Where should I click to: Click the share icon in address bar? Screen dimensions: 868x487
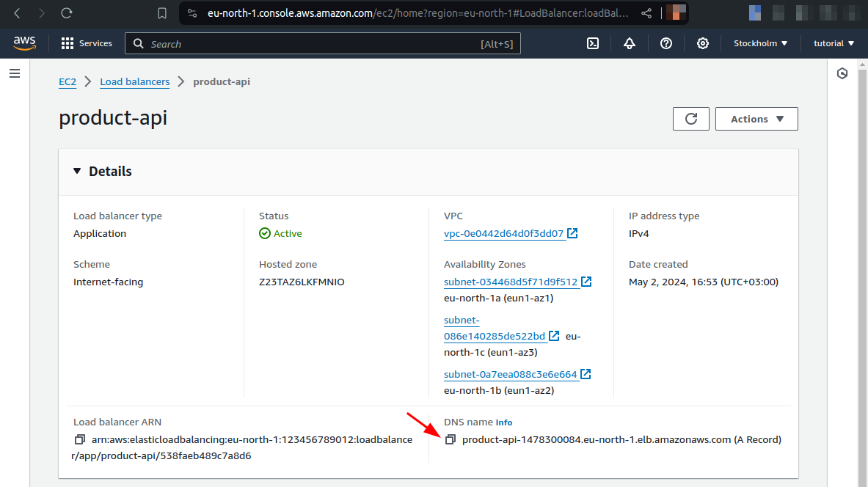pyautogui.click(x=646, y=13)
